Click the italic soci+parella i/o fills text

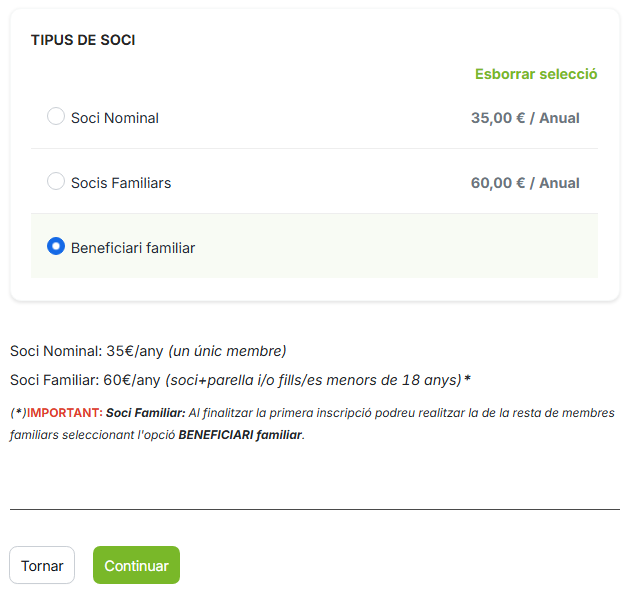tap(314, 380)
